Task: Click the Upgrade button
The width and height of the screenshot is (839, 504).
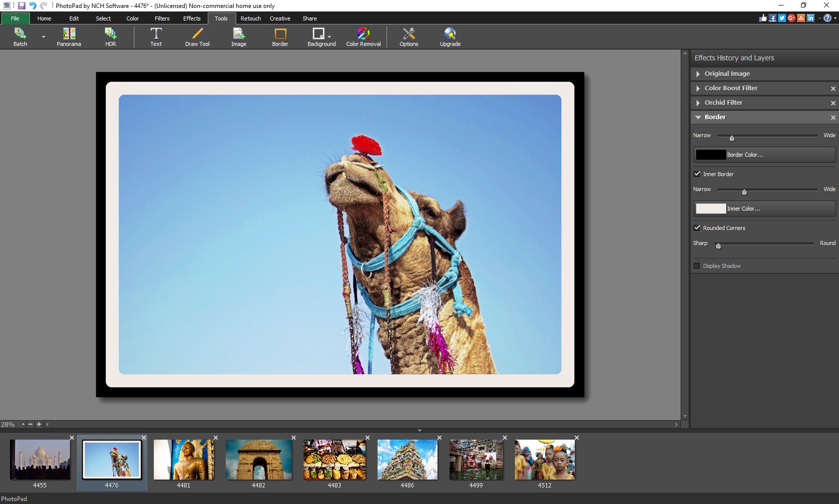Action: tap(449, 37)
